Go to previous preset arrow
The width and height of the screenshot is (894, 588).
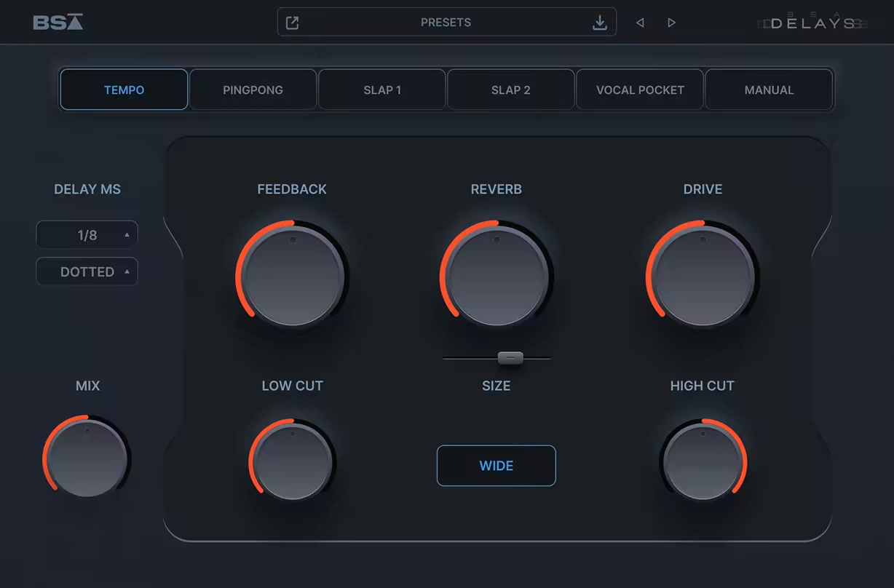pyautogui.click(x=640, y=23)
